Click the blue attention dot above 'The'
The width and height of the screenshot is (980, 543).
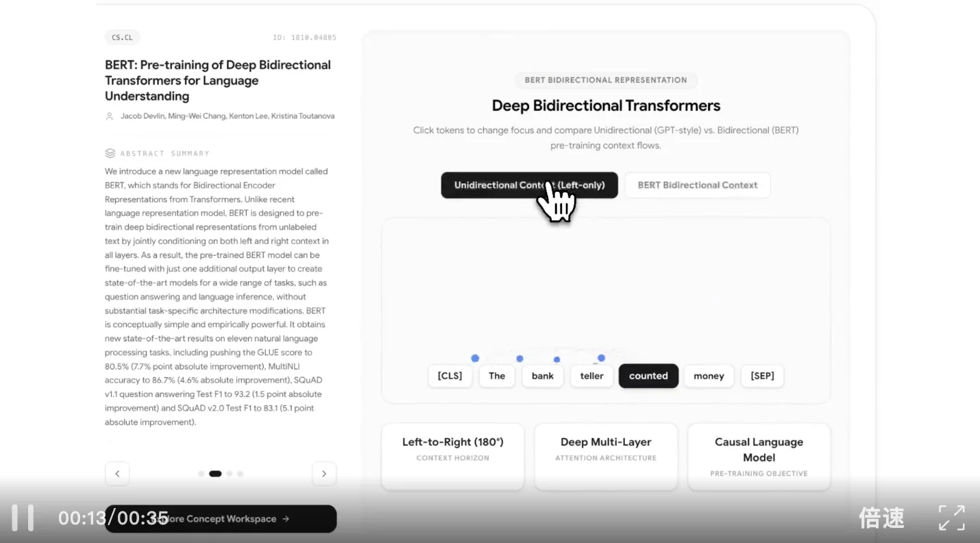pyautogui.click(x=519, y=359)
